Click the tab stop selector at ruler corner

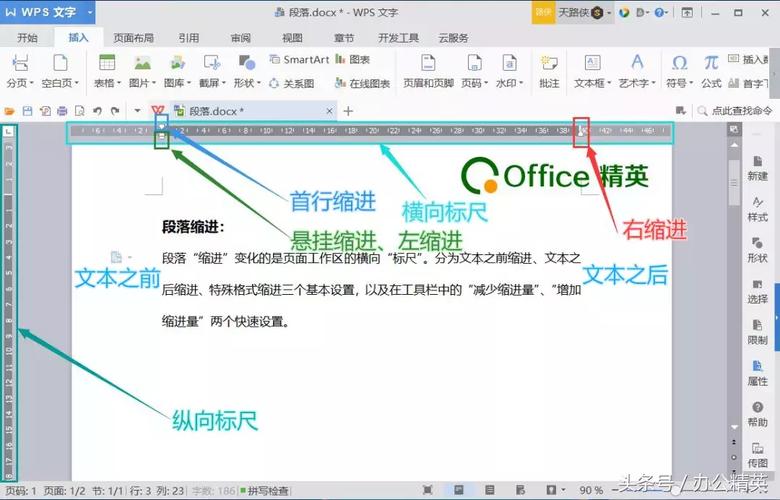pyautogui.click(x=8, y=131)
